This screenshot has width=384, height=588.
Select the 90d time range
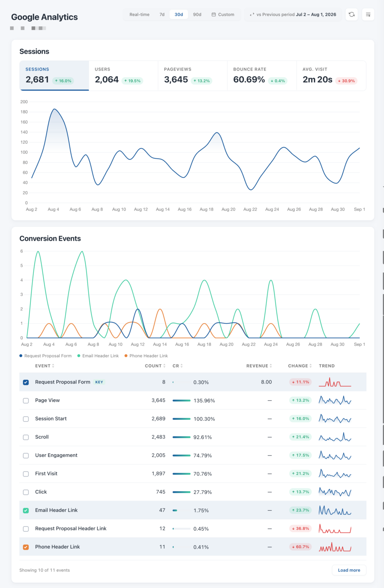(197, 15)
